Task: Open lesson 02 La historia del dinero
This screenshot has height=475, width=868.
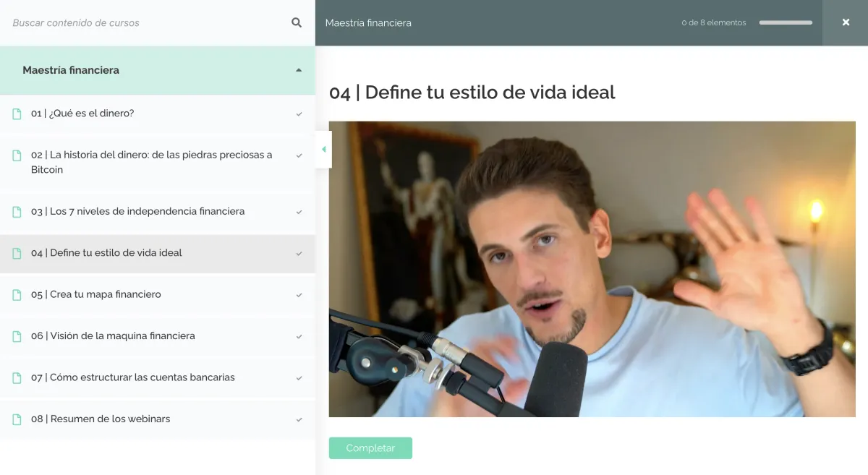Action: click(158, 163)
